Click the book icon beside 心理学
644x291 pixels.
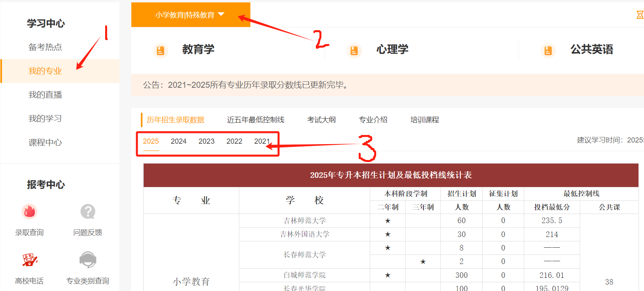pos(354,50)
